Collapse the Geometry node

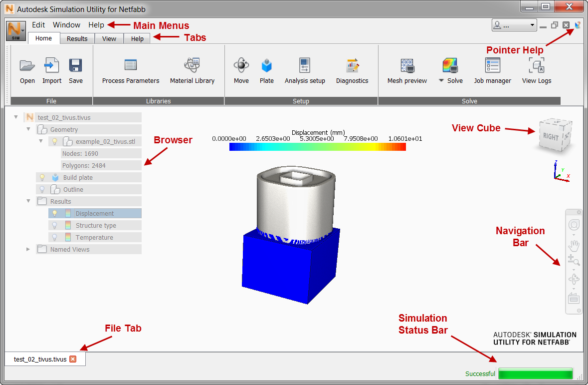tap(28, 129)
